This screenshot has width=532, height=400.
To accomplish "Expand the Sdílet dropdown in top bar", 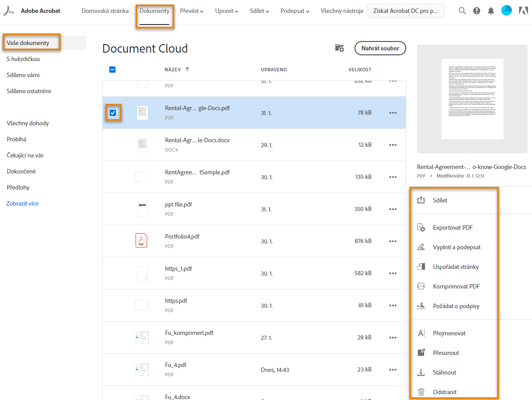I will coord(259,11).
